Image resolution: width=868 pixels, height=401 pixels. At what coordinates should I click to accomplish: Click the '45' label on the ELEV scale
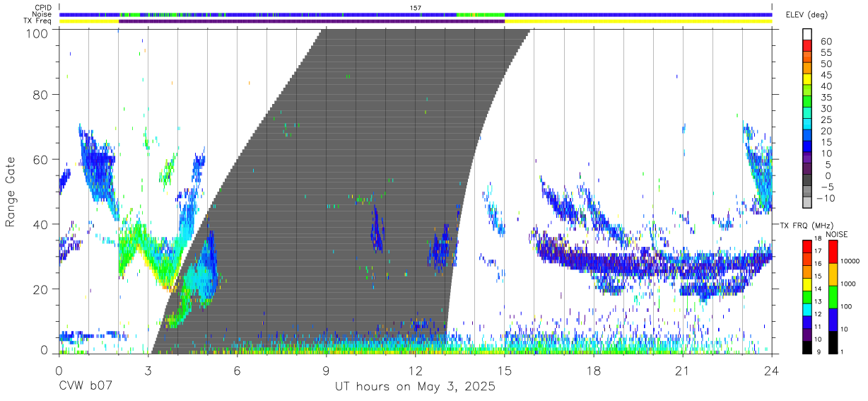tap(826, 75)
